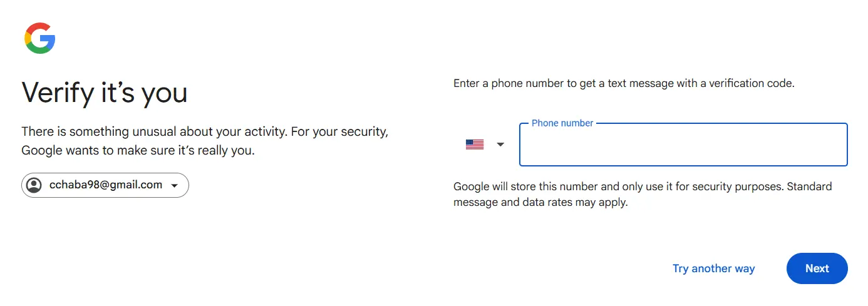Expand the account switcher arrow after gmail.com
The image size is (868, 306).
coord(175,186)
